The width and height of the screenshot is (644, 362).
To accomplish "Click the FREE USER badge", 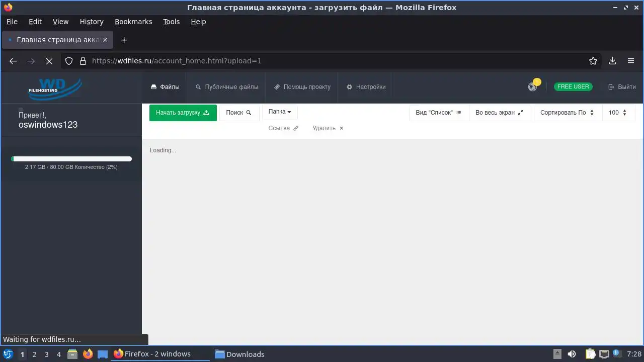I will click(x=573, y=86).
